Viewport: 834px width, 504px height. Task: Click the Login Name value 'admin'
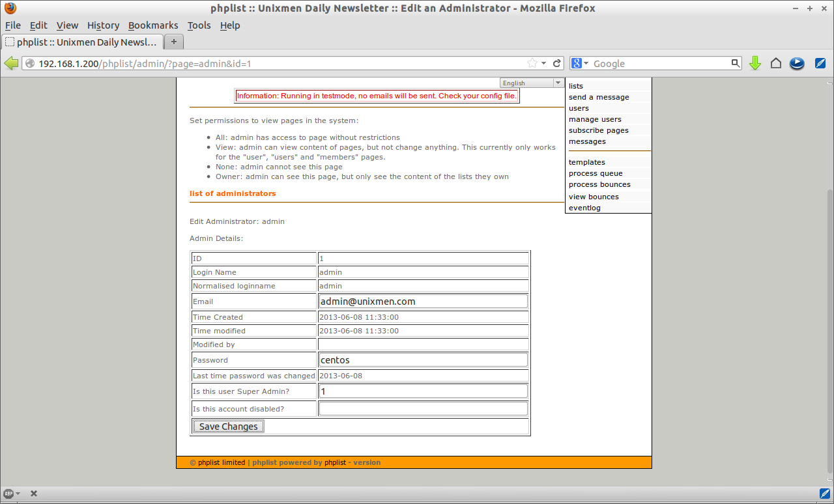pos(330,272)
